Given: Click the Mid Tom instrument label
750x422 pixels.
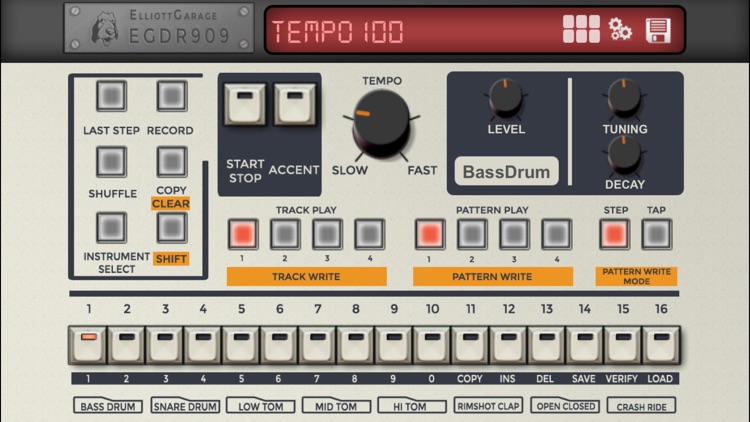Looking at the screenshot, I should pos(336,406).
